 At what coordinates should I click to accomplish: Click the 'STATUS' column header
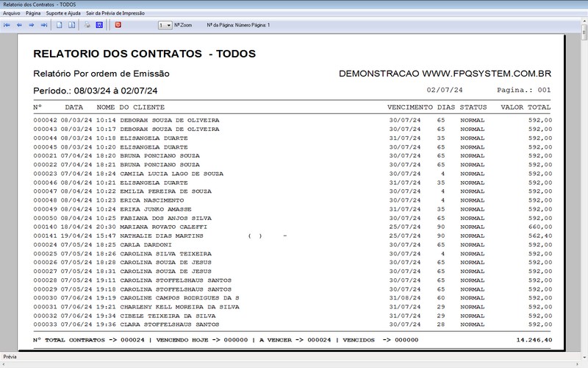[473, 107]
